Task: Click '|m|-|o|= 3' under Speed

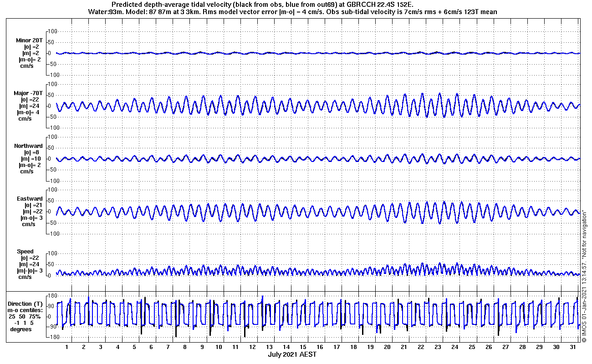Action: tap(29, 271)
